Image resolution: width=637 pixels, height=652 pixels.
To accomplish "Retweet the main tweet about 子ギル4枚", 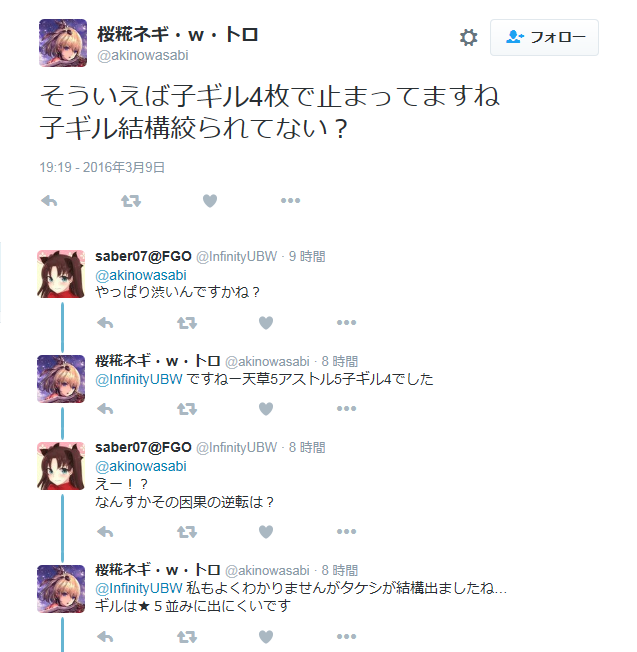I will pyautogui.click(x=131, y=201).
